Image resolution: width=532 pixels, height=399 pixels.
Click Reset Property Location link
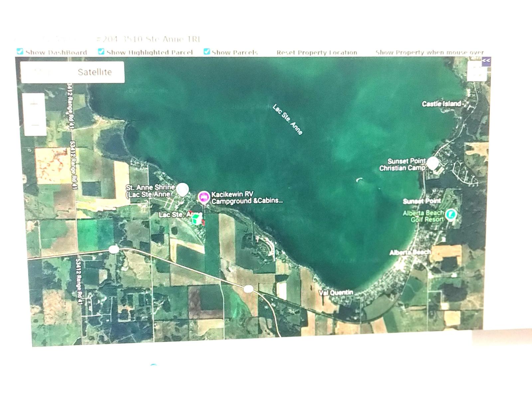317,53
